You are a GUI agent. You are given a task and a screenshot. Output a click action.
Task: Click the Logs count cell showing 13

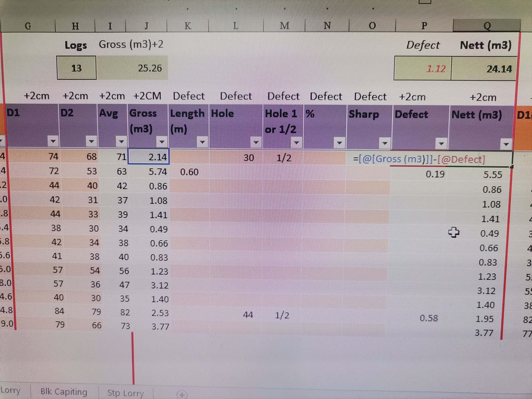76,68
